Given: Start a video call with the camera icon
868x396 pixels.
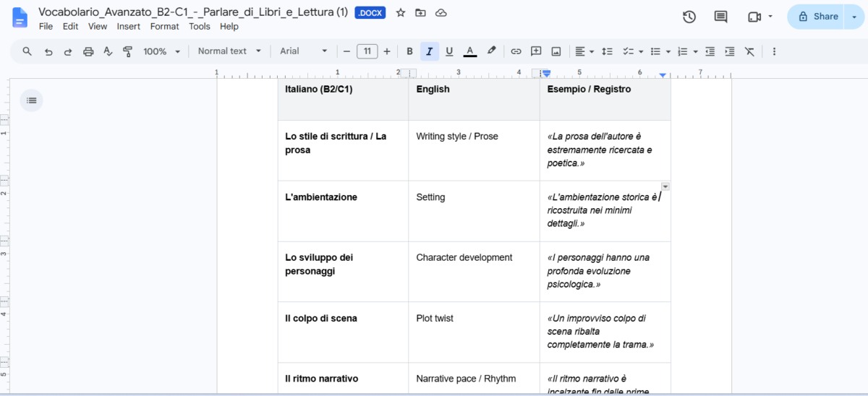Looking at the screenshot, I should point(755,17).
